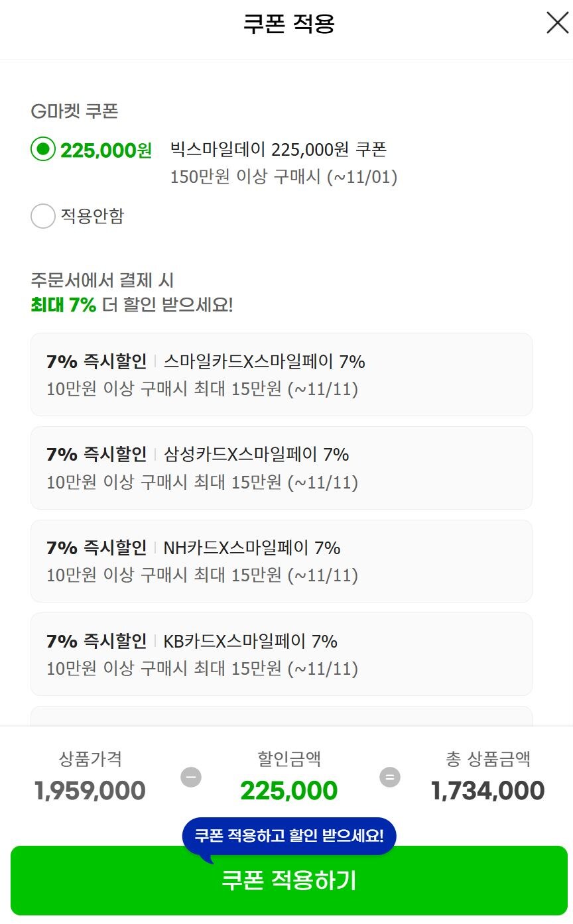The height and width of the screenshot is (924, 573).
Task: Open the NH카드X스마일페이 7% discount offer
Action: (x=281, y=561)
